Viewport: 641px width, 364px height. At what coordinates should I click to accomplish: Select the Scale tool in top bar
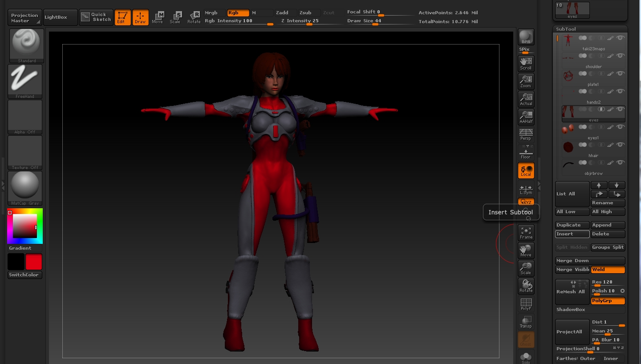(x=175, y=17)
